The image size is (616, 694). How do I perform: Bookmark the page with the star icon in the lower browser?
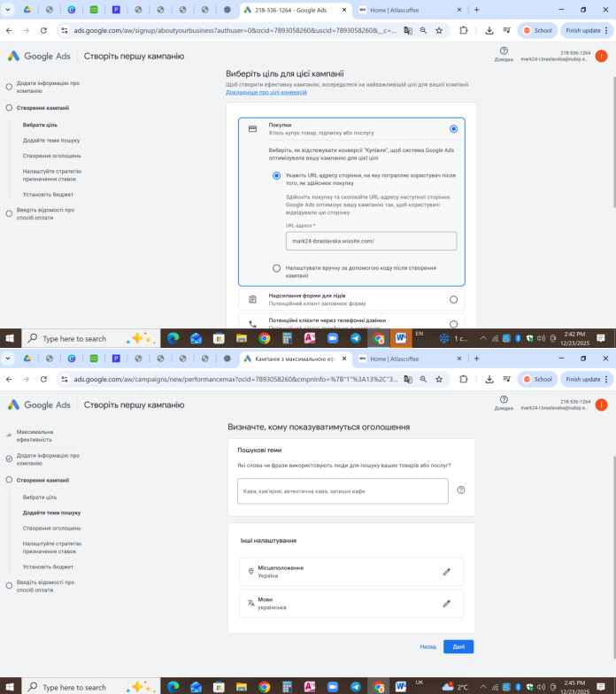coord(439,379)
